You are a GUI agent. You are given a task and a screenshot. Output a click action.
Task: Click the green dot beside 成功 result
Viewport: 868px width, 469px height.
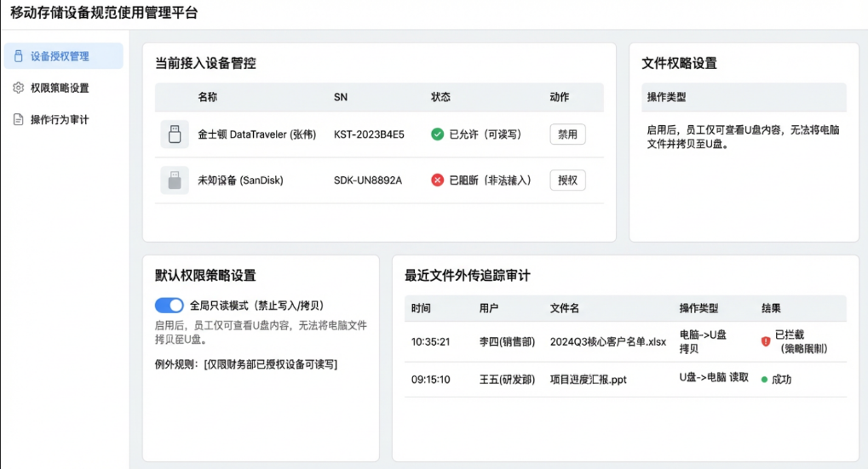(764, 380)
